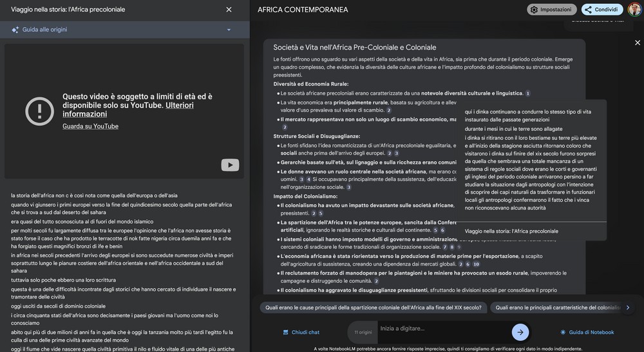Click the age-restriction warning icon
644x352 pixels.
point(39,111)
